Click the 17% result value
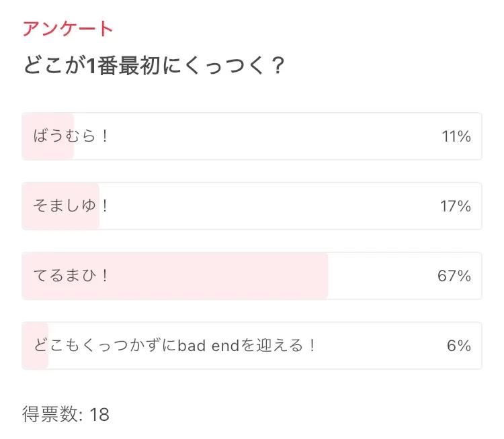Image resolution: width=504 pixels, height=439 pixels. click(x=456, y=206)
